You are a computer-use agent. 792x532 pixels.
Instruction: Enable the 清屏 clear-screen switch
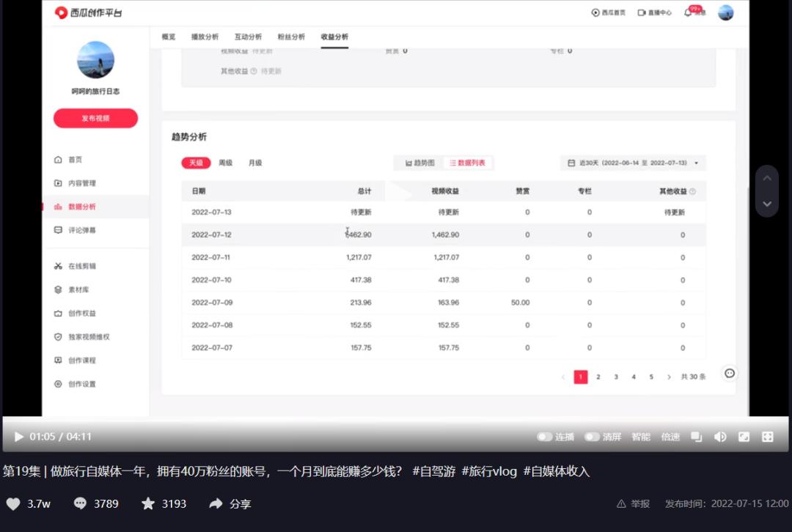pos(591,436)
